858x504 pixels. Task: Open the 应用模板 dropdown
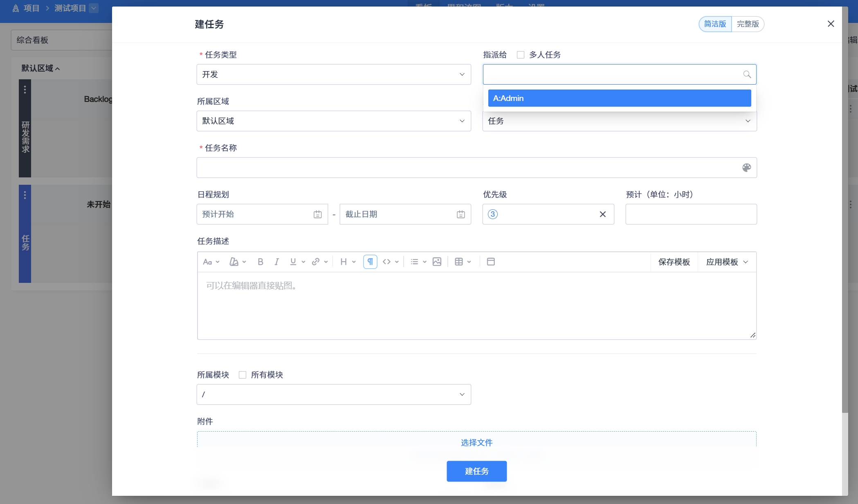point(727,262)
